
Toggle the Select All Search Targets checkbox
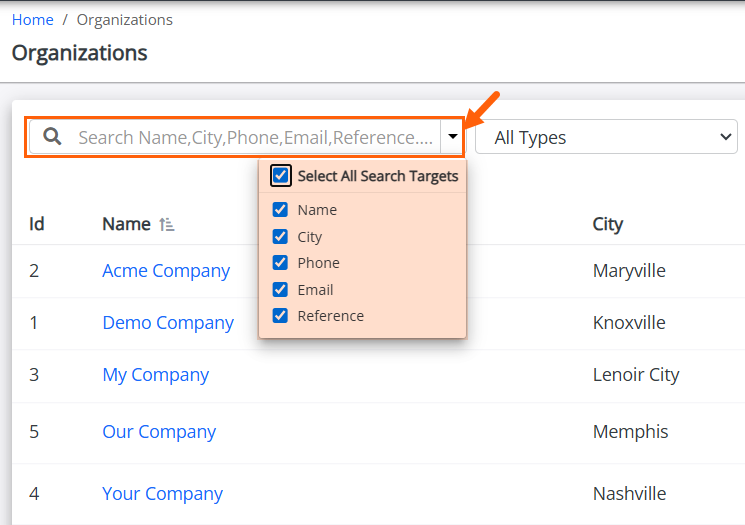(x=280, y=175)
